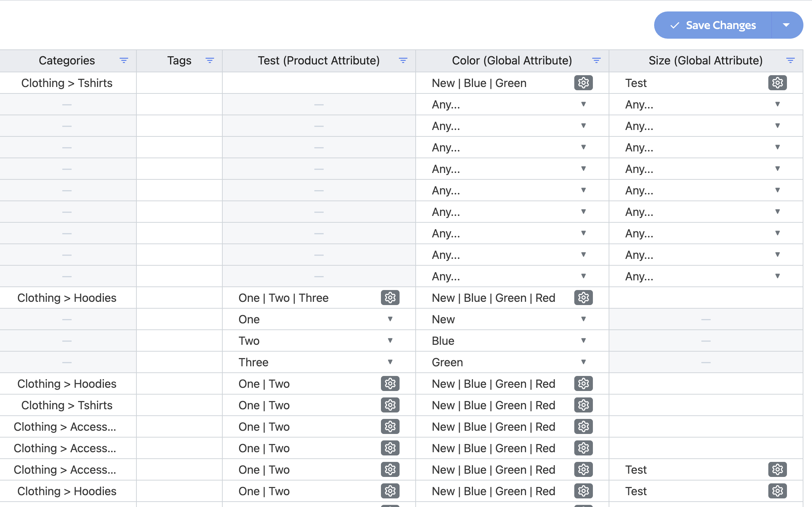
Task: Open the Test (Product Attribute) filter icon
Action: click(403, 61)
